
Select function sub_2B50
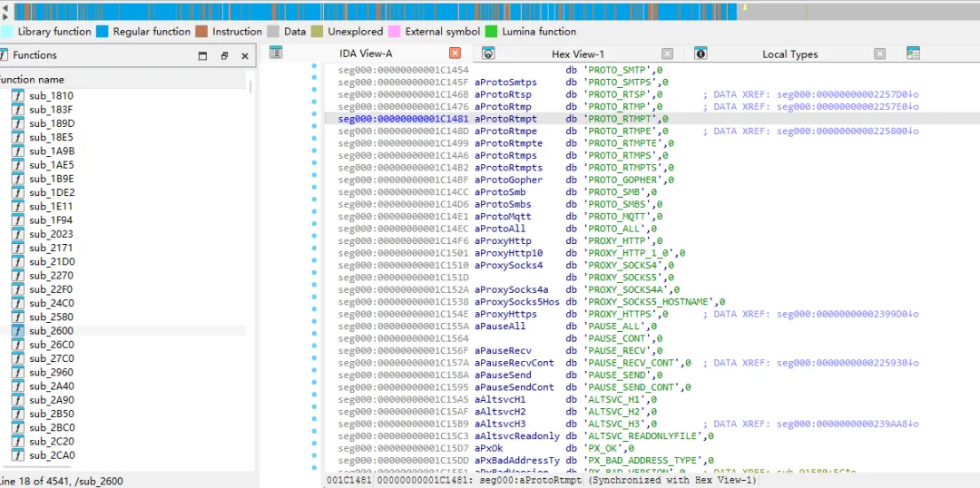tap(51, 414)
